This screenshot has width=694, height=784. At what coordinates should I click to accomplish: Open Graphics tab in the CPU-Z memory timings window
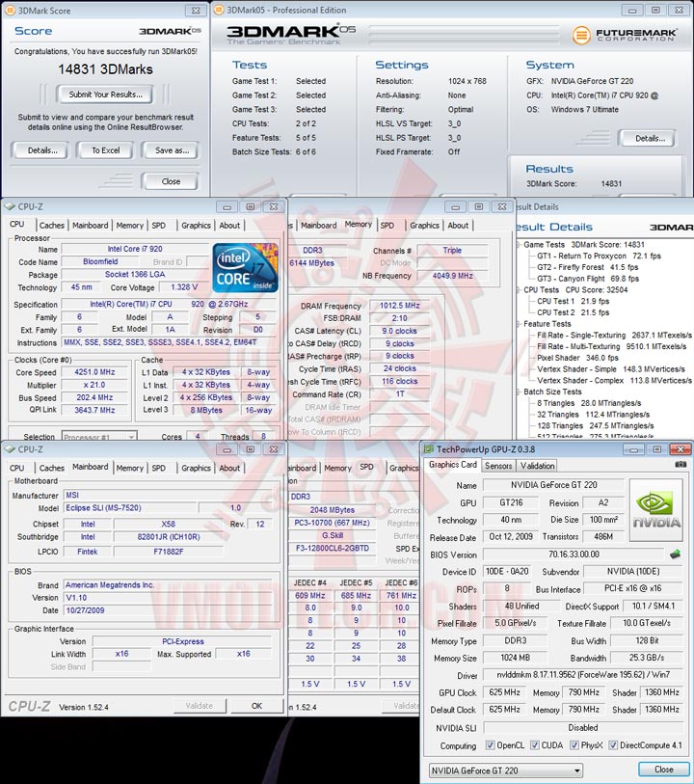424,226
